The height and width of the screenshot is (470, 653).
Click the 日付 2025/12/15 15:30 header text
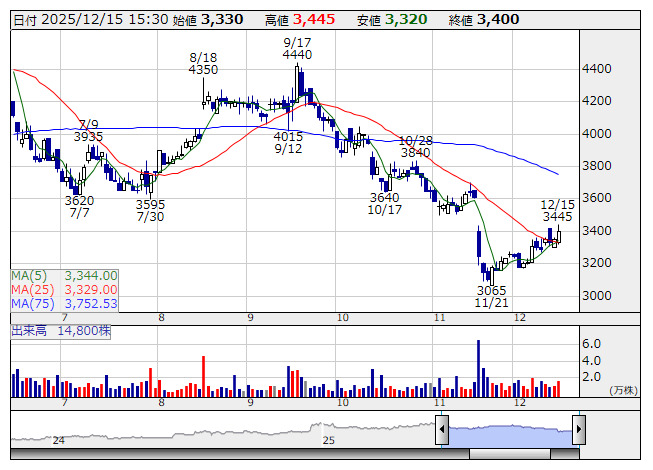91,20
